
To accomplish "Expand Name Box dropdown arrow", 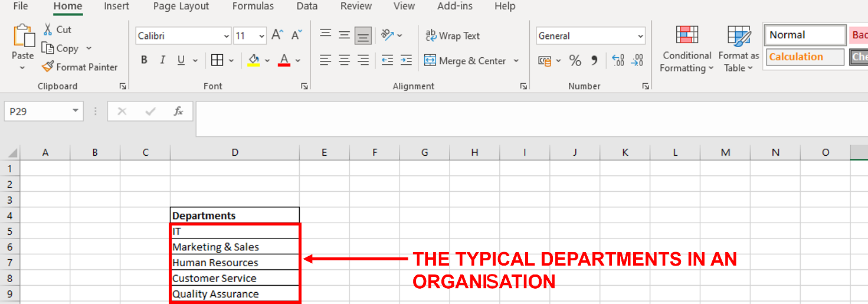I will point(75,111).
